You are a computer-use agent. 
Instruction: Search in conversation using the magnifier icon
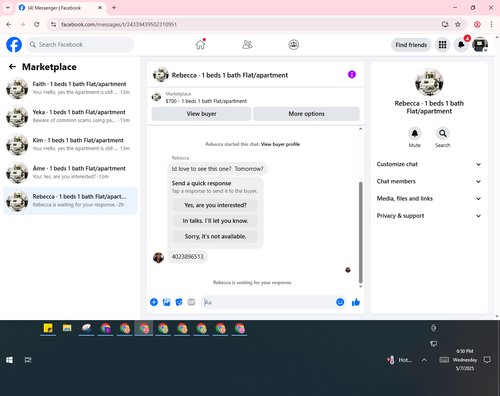click(x=443, y=134)
